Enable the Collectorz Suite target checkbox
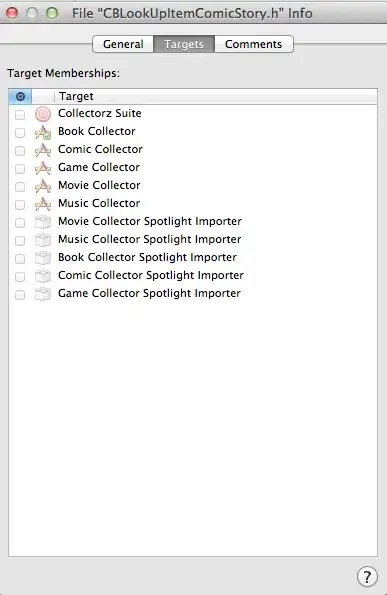This screenshot has height=595, width=387. click(x=20, y=115)
